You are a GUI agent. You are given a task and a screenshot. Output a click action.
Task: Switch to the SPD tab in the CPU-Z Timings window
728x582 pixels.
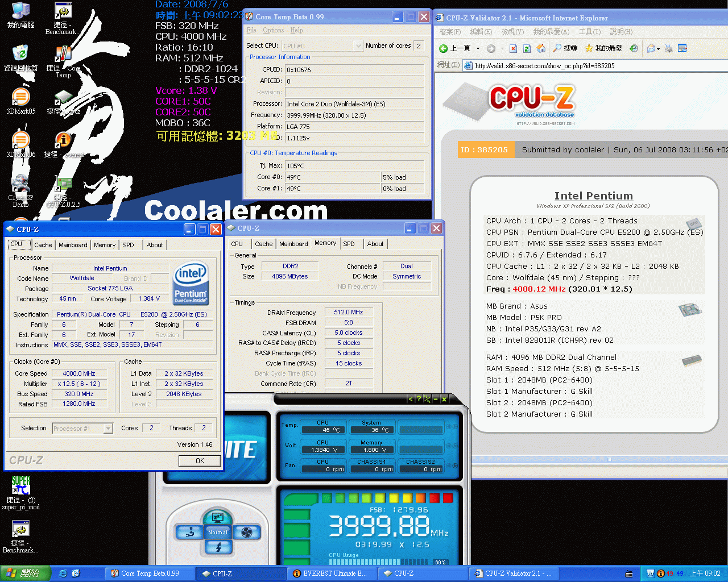(x=349, y=244)
